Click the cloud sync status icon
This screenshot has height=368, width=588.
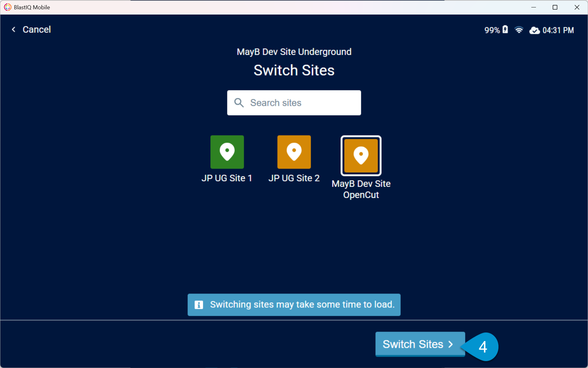click(x=534, y=30)
